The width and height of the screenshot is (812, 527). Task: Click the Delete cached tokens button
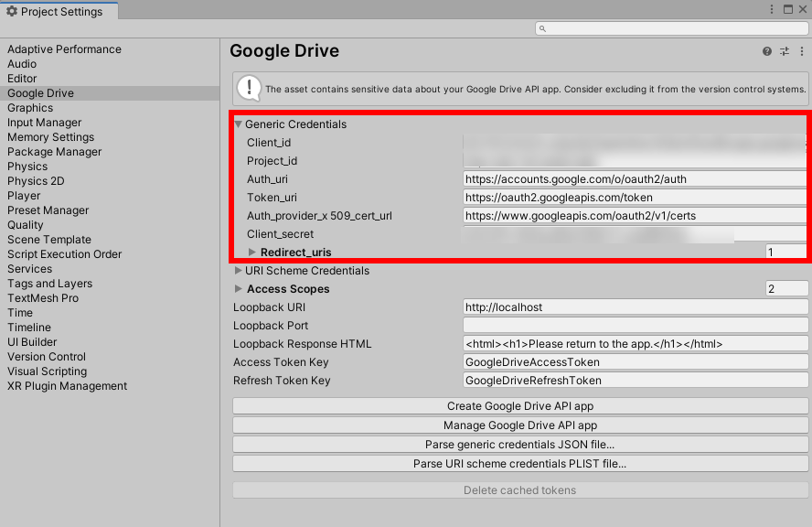[x=520, y=489]
